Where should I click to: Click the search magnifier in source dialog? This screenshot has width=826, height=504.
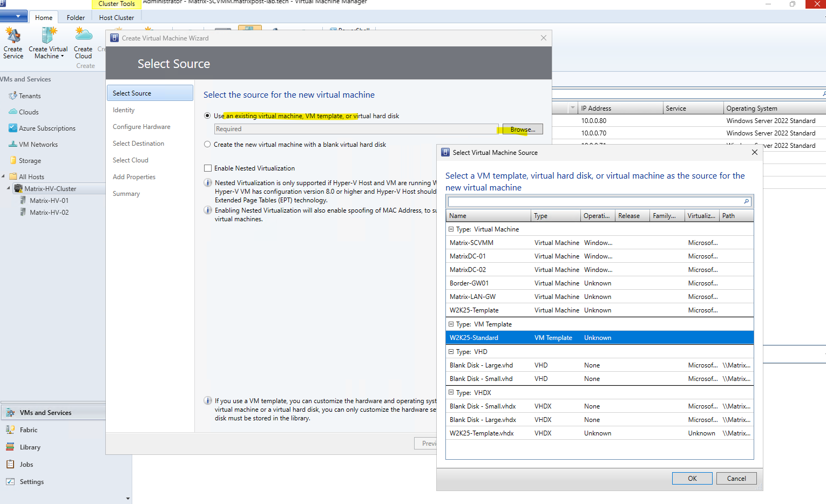pos(747,202)
